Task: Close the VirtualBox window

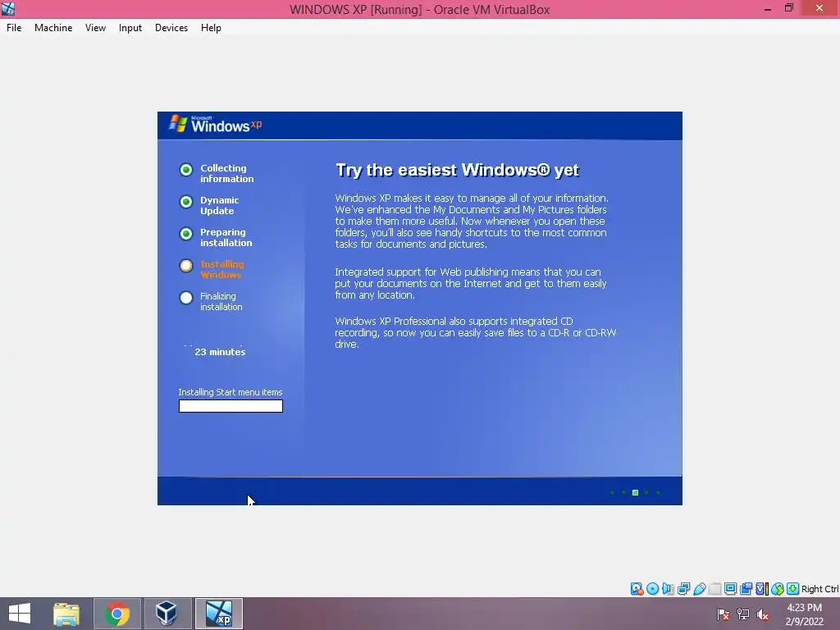Action: (819, 8)
